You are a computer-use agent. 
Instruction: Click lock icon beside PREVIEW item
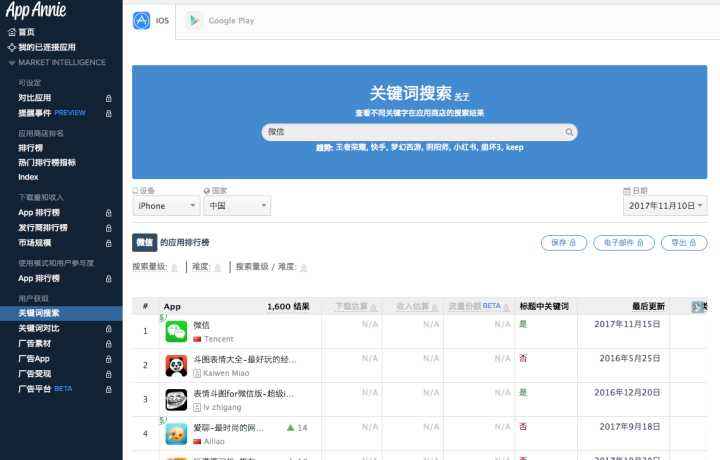(x=109, y=113)
